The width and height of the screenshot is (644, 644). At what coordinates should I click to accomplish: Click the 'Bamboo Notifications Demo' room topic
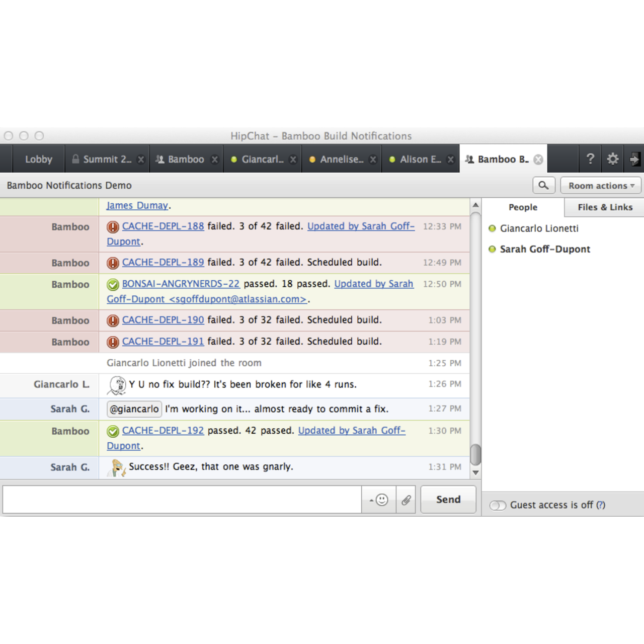pyautogui.click(x=69, y=185)
